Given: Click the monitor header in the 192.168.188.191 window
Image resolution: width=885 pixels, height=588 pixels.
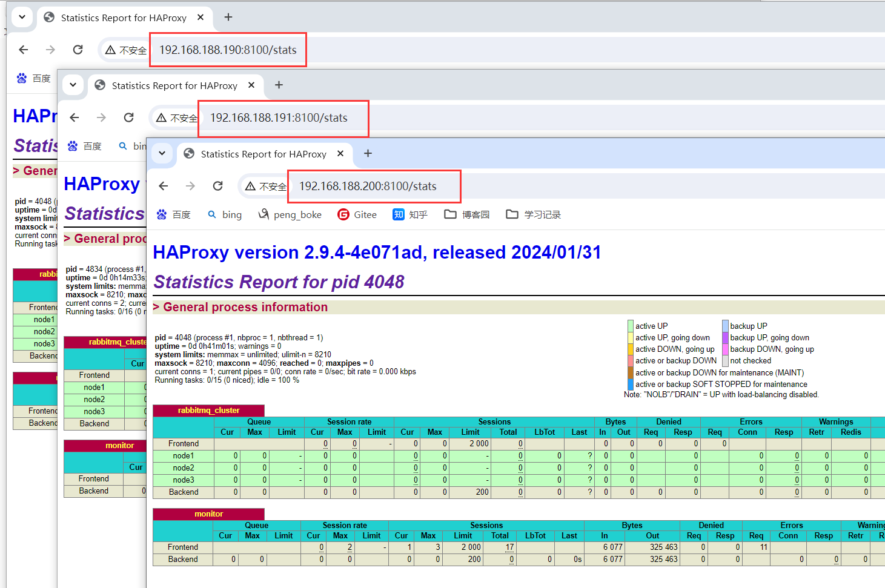Looking at the screenshot, I should click(x=119, y=445).
